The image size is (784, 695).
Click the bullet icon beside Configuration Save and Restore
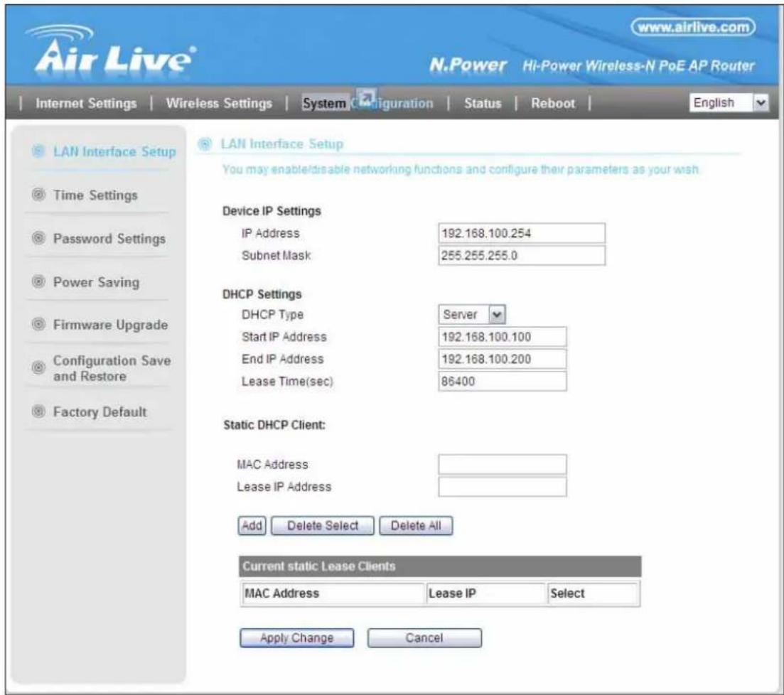tap(38, 367)
